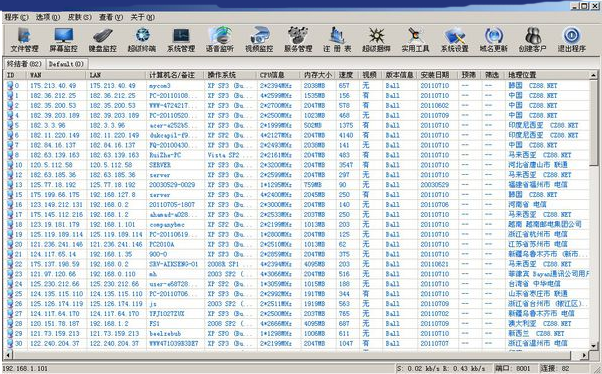602x374 pixels.
Task: Open the 程序 menu
Action: coord(16,17)
